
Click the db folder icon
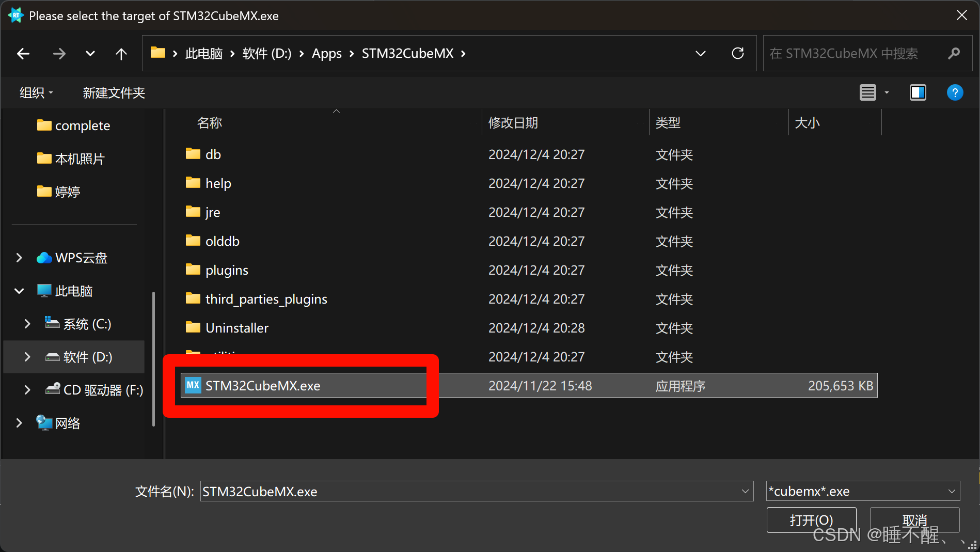click(x=193, y=154)
